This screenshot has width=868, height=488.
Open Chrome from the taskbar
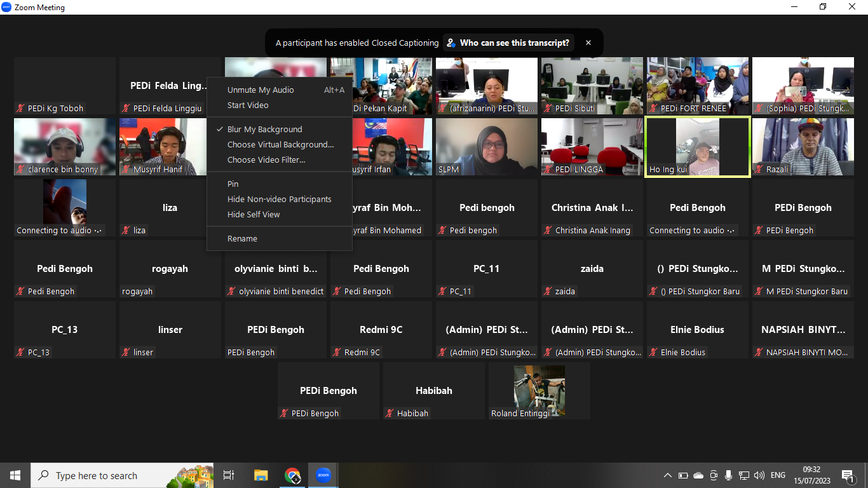292,475
